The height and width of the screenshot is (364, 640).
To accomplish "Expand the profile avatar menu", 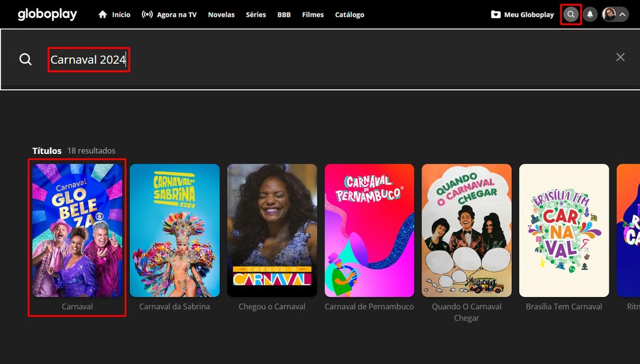I will 615,14.
